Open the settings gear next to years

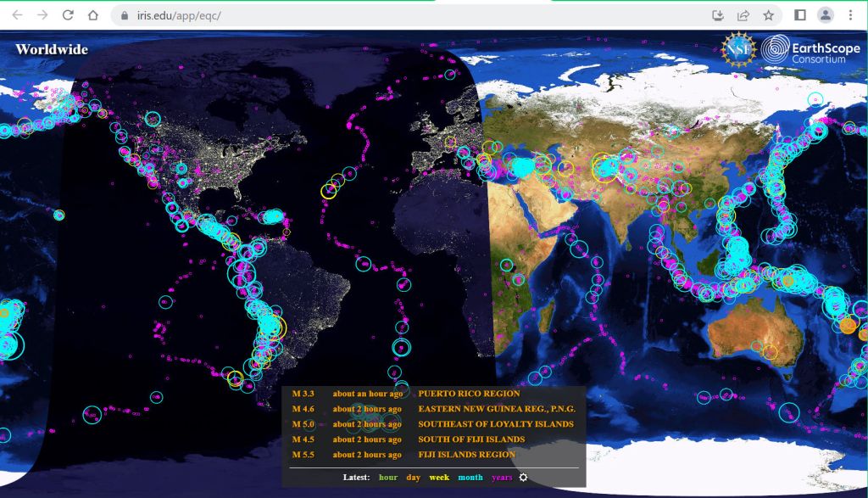[x=523, y=477]
